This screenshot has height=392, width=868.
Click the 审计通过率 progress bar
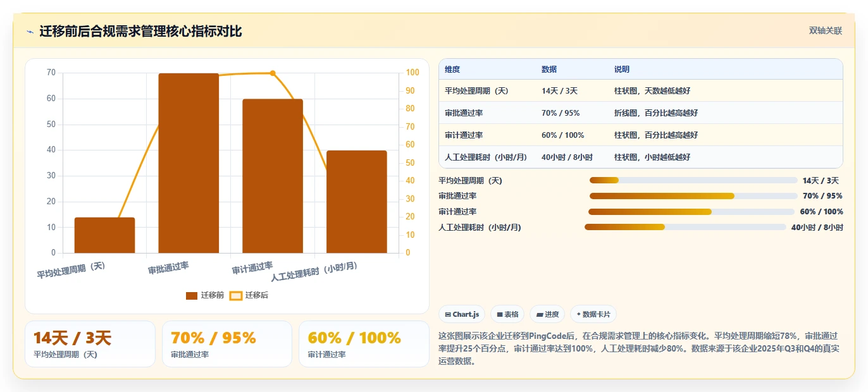coord(691,212)
